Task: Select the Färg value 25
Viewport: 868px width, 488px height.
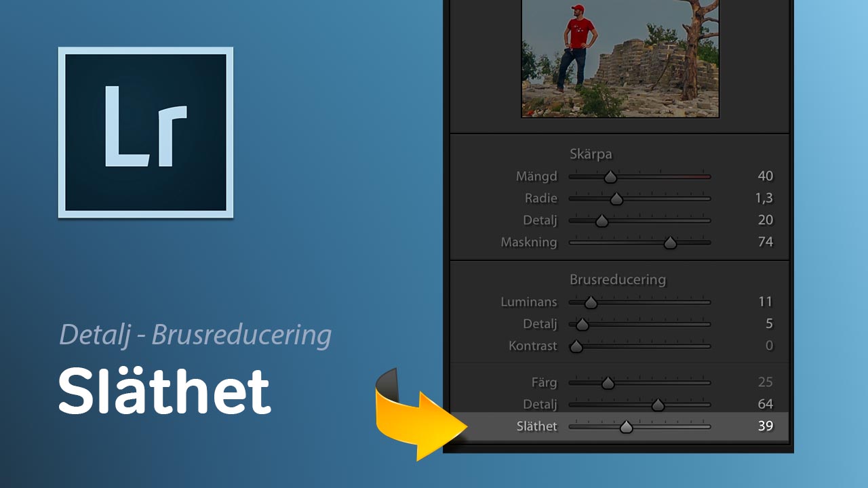Action: click(765, 382)
